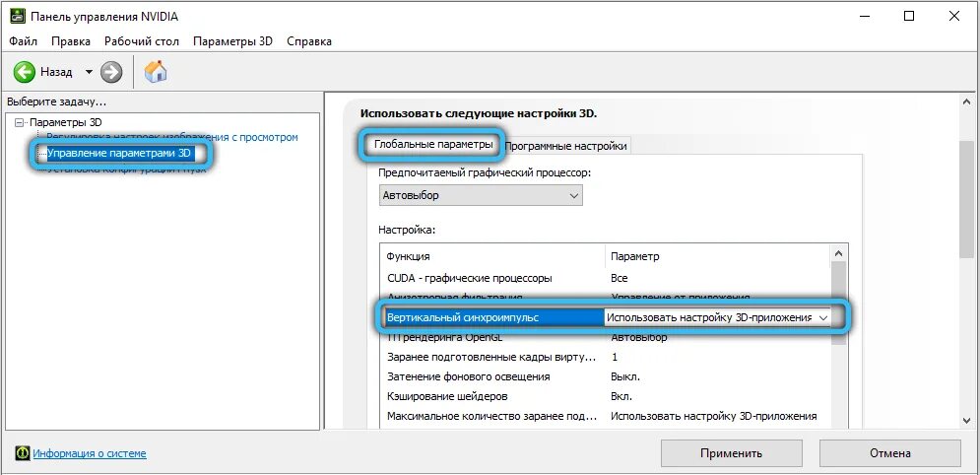Click main panel scroll down arrow

pos(967,420)
